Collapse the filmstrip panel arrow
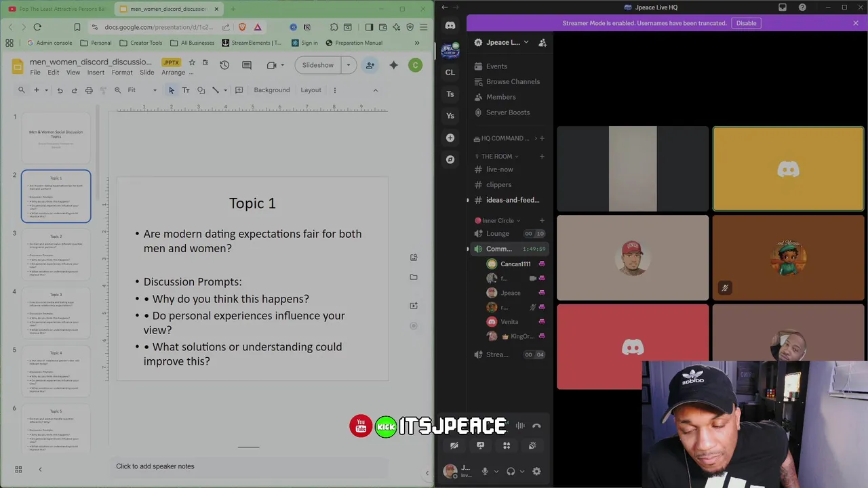This screenshot has width=868, height=488. point(40,469)
